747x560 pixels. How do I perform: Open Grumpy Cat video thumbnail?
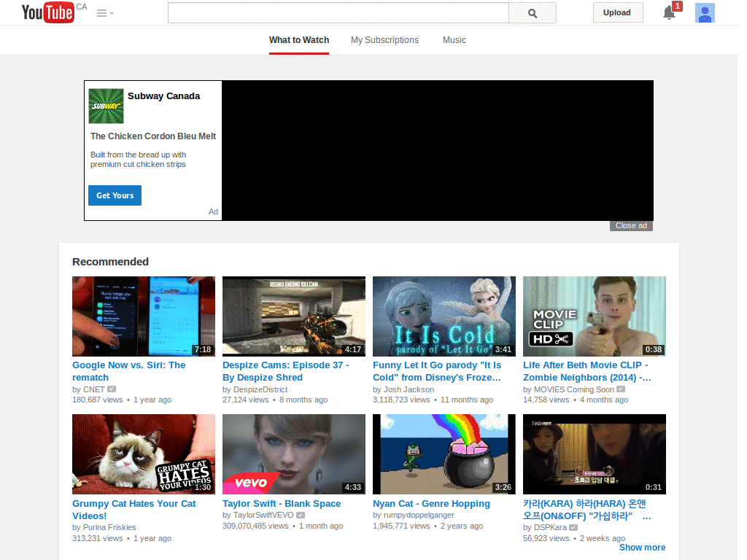pos(144,454)
